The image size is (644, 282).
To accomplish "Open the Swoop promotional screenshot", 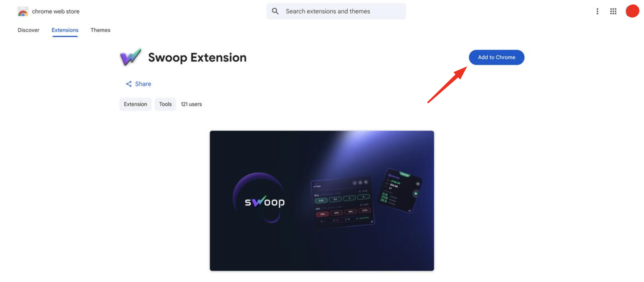I will (322, 201).
